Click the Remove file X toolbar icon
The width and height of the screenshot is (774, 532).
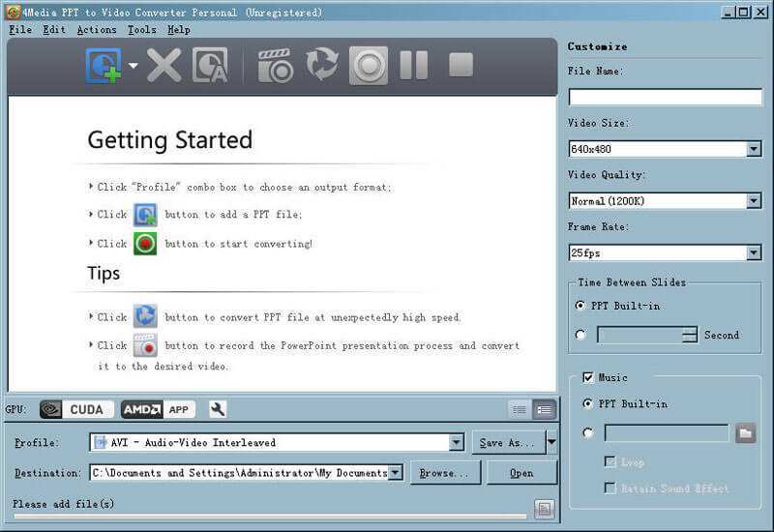click(x=164, y=66)
